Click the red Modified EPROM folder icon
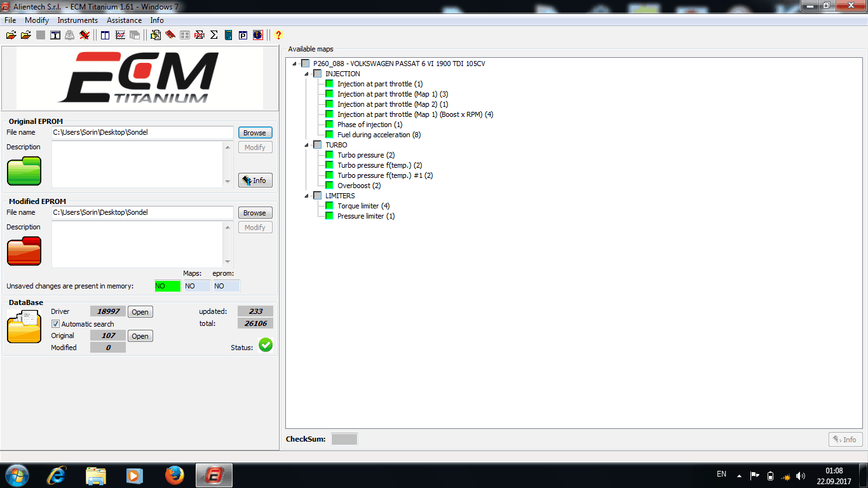 pos(24,250)
